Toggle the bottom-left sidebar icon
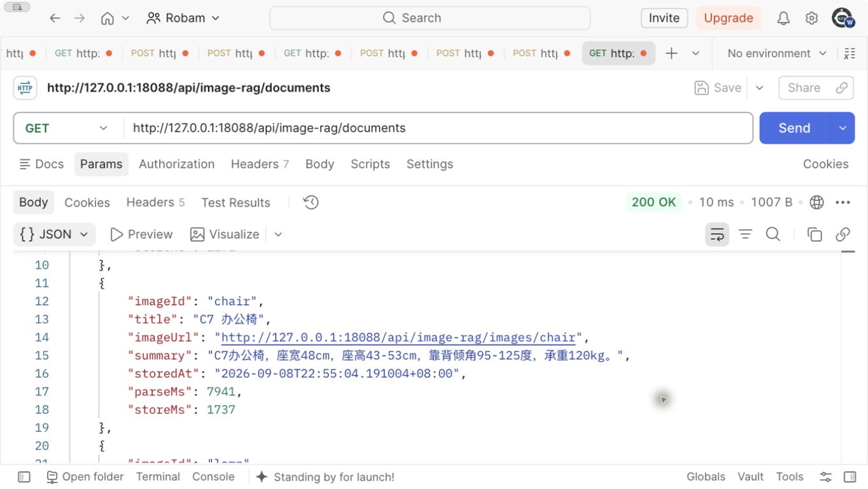 tap(24, 477)
